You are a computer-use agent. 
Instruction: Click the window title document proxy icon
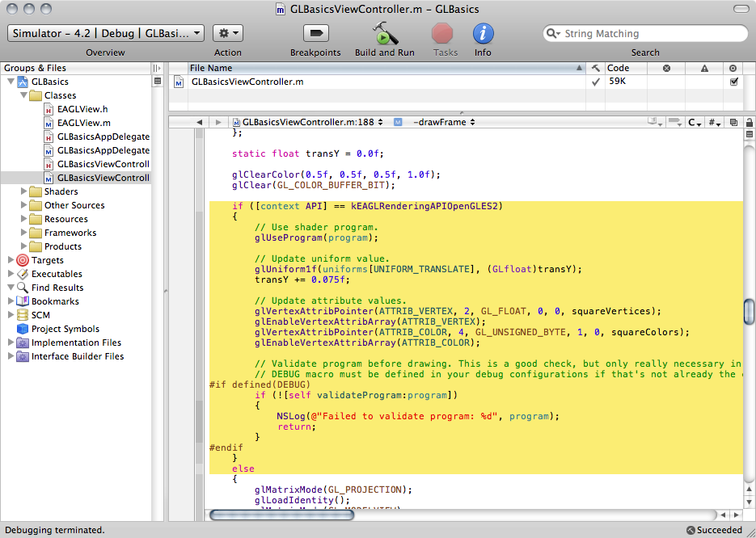tap(280, 9)
